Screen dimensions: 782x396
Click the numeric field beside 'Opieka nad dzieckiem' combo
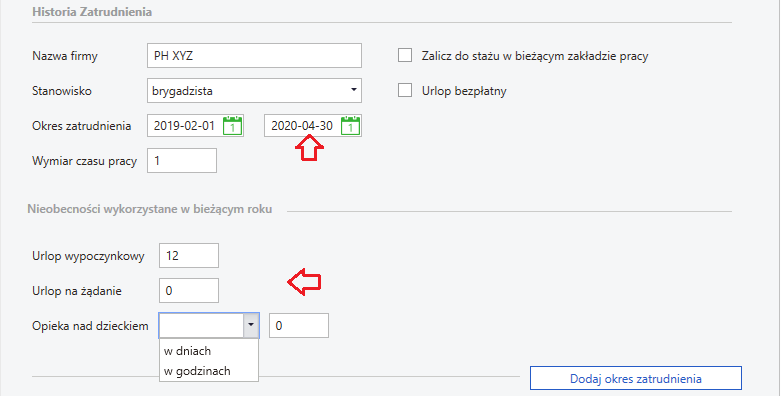click(x=299, y=325)
